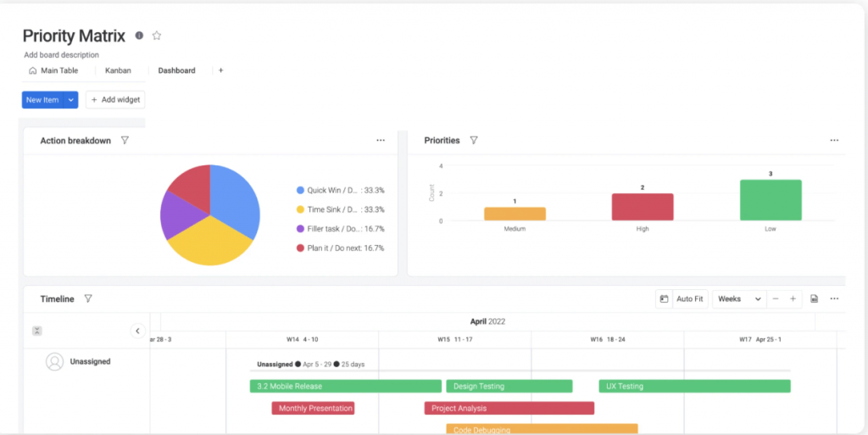
Task: Open Priorities widget more options menu
Action: point(834,141)
